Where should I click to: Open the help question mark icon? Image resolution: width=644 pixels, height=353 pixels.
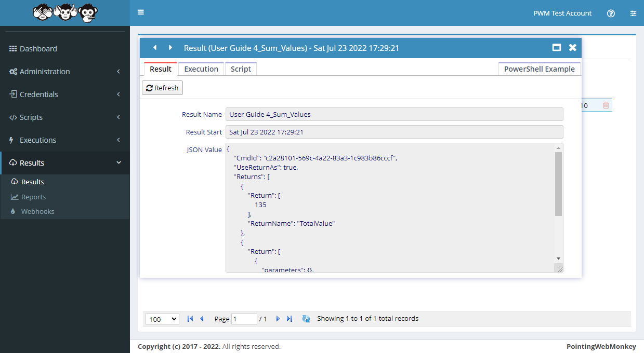611,13
